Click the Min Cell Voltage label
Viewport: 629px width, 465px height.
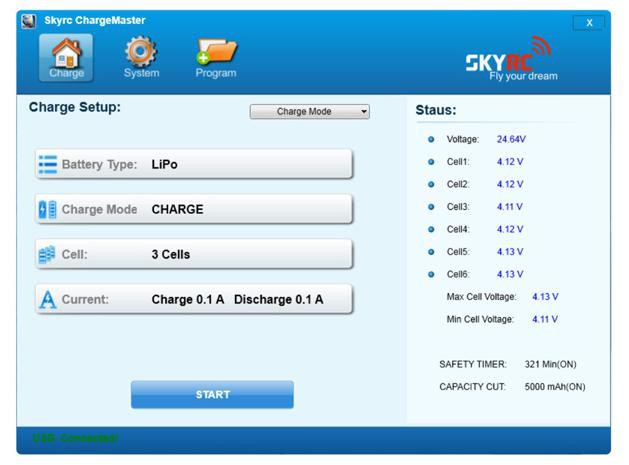coord(480,319)
